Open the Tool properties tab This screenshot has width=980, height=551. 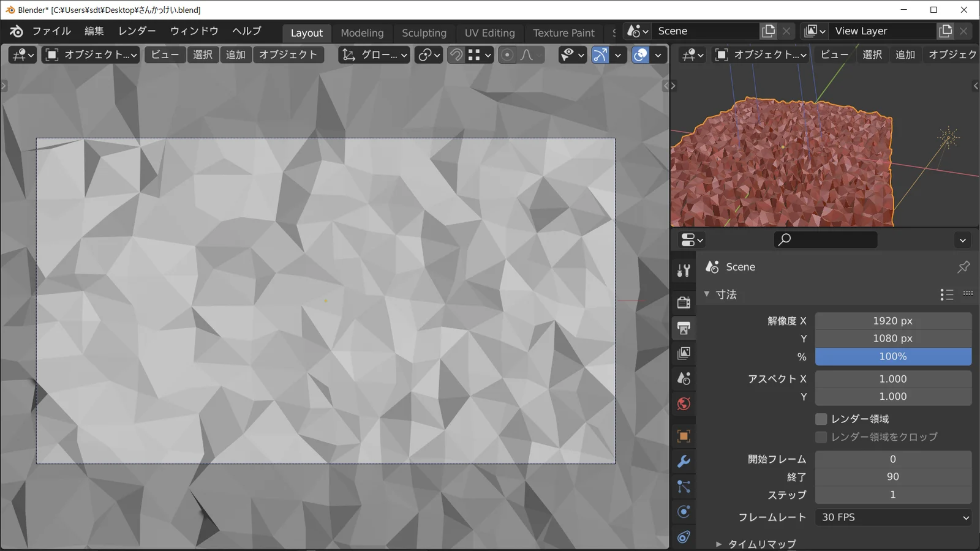684,270
